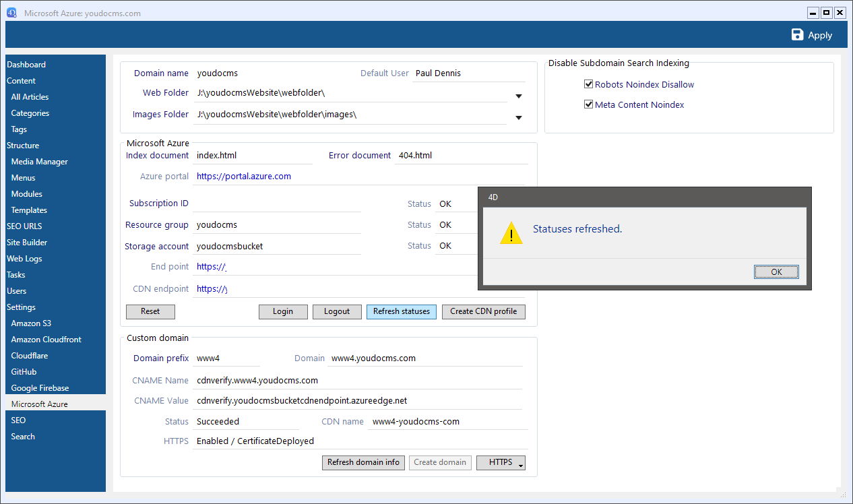The width and height of the screenshot is (853, 504).
Task: Click the 4D app icon in title bar
Action: [11, 13]
